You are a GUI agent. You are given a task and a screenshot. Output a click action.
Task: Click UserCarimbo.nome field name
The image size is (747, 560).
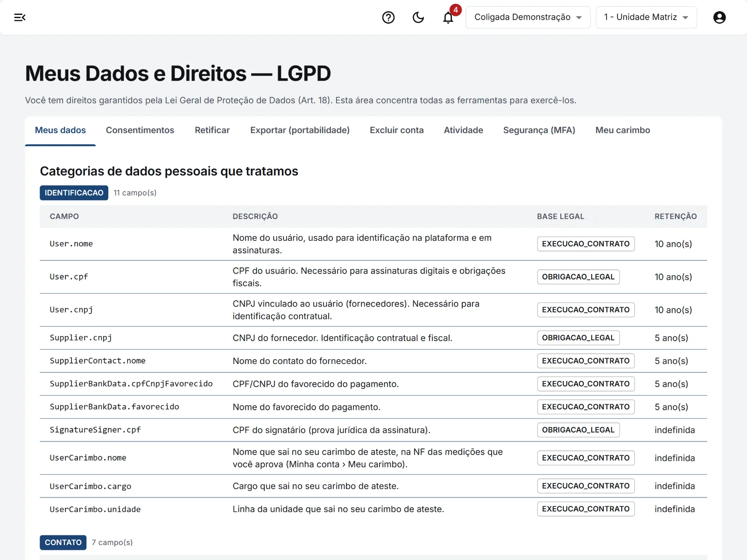[x=88, y=458]
